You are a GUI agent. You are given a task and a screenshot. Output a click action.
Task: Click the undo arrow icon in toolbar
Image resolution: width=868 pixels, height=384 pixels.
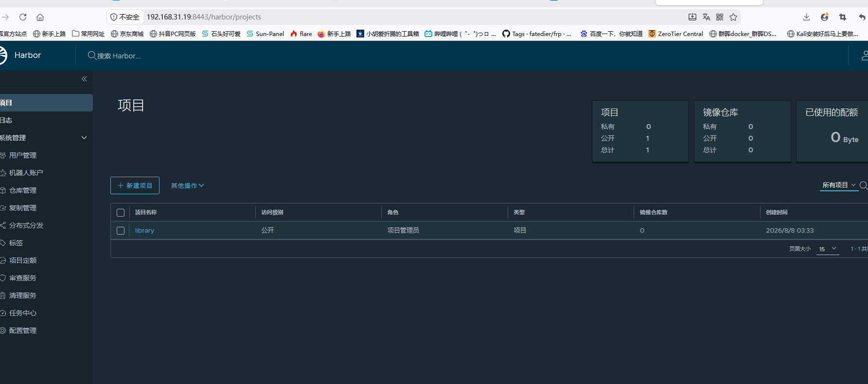[862, 17]
